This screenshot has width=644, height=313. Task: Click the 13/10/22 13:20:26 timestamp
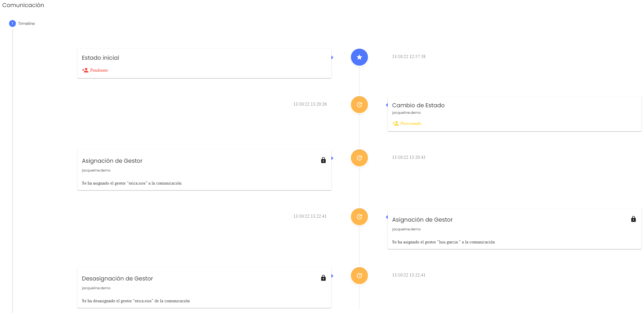[x=310, y=104]
